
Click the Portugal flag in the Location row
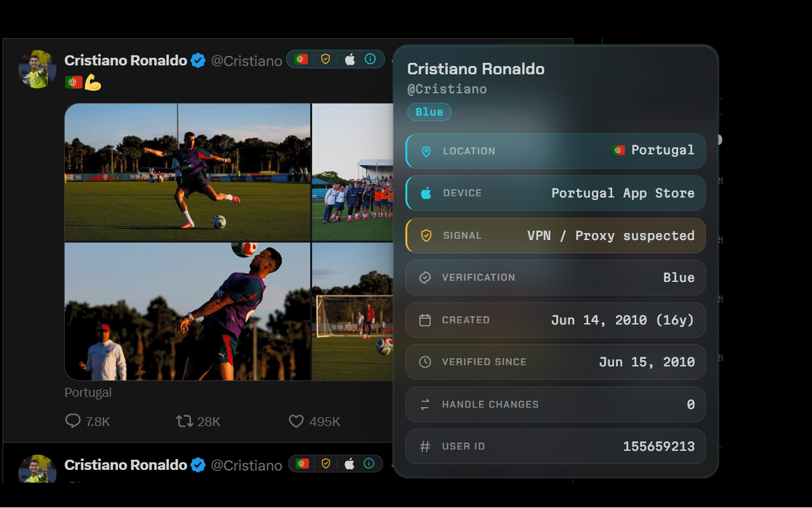click(619, 150)
